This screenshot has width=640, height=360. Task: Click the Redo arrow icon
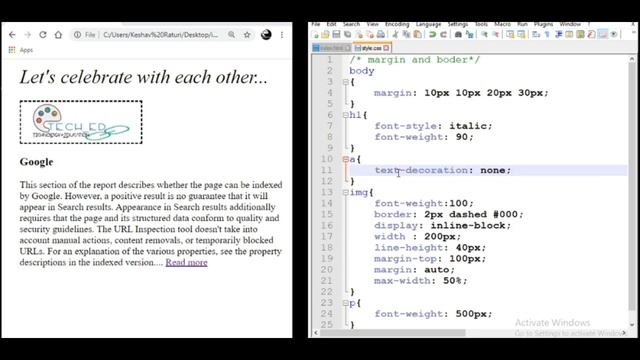(443, 35)
